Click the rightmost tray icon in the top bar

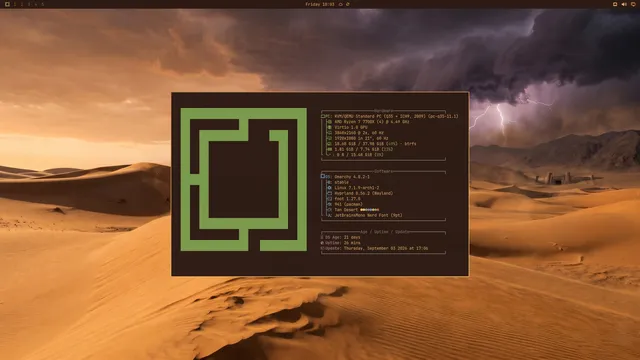(633, 4)
